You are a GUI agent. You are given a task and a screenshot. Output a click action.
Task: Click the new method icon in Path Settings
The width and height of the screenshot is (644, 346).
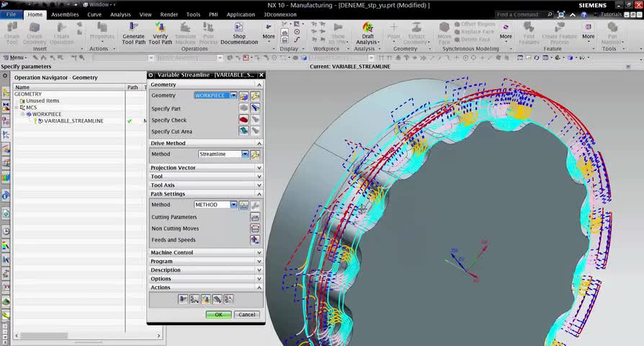coord(244,205)
